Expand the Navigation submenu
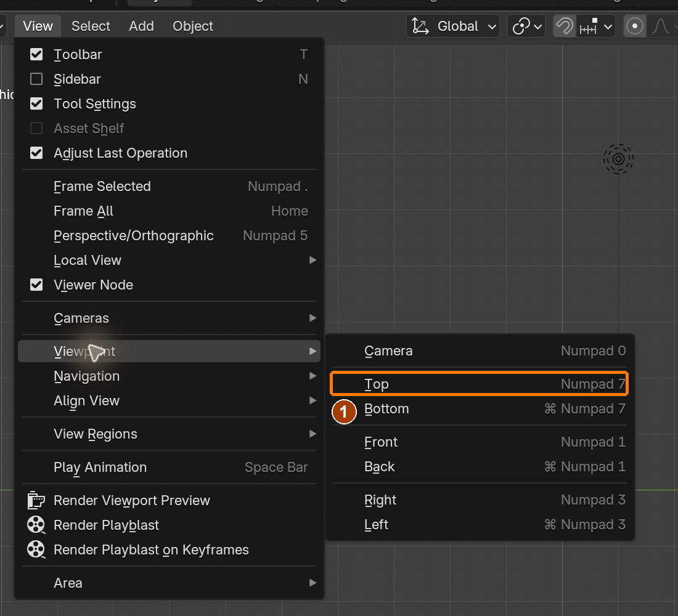This screenshot has height=616, width=678. (x=169, y=376)
